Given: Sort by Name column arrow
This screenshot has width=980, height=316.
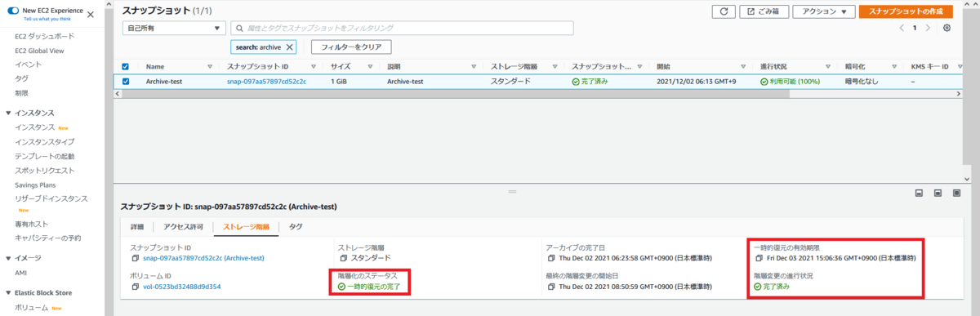Looking at the screenshot, I should 211,67.
